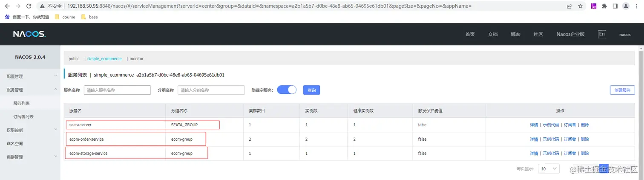Image resolution: width=644 pixels, height=180 pixels.
Task: Click the NACOS logo
Action: click(29, 34)
